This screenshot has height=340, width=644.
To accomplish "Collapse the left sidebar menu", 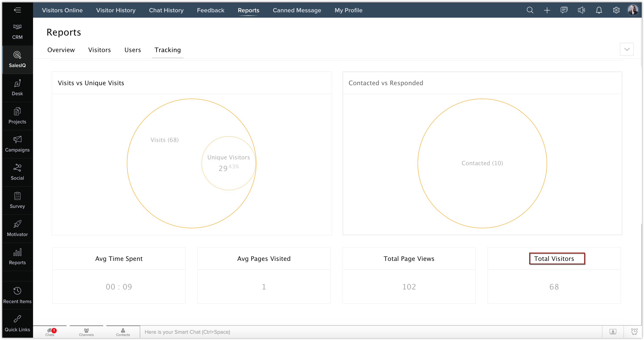I will [x=17, y=10].
